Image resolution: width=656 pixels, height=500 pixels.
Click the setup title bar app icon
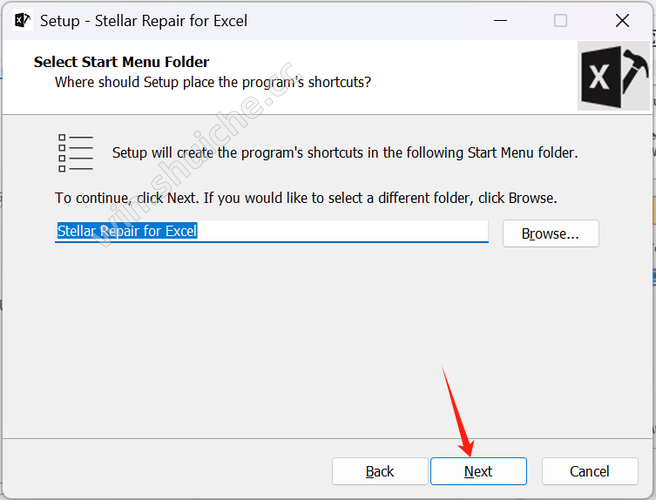[x=22, y=20]
